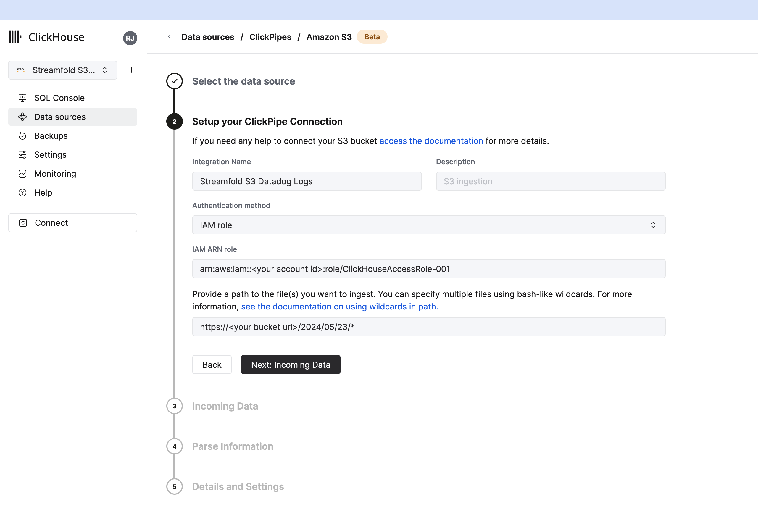
Task: Click the bucket URL path input field
Action: (428, 327)
